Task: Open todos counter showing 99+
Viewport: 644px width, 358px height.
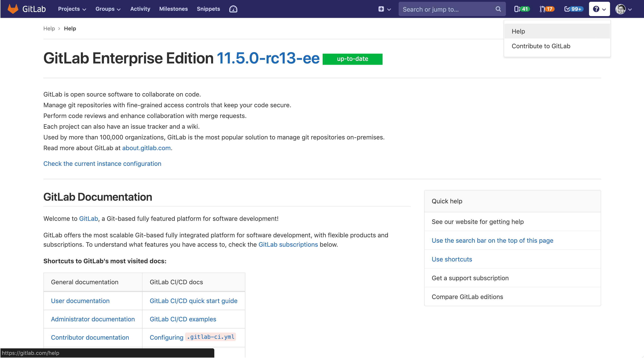Action: tap(573, 9)
